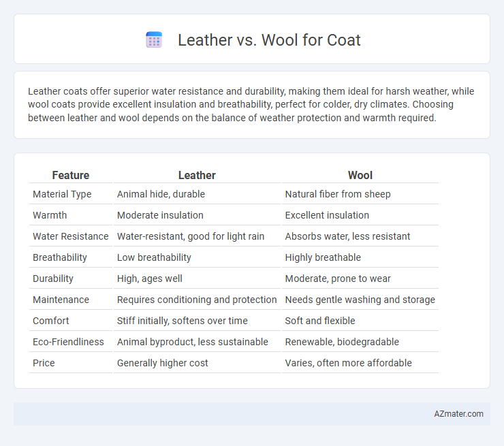Click the 'Renewable, biodegradable' cell
This screenshot has width=504, height=446.
tap(360, 342)
